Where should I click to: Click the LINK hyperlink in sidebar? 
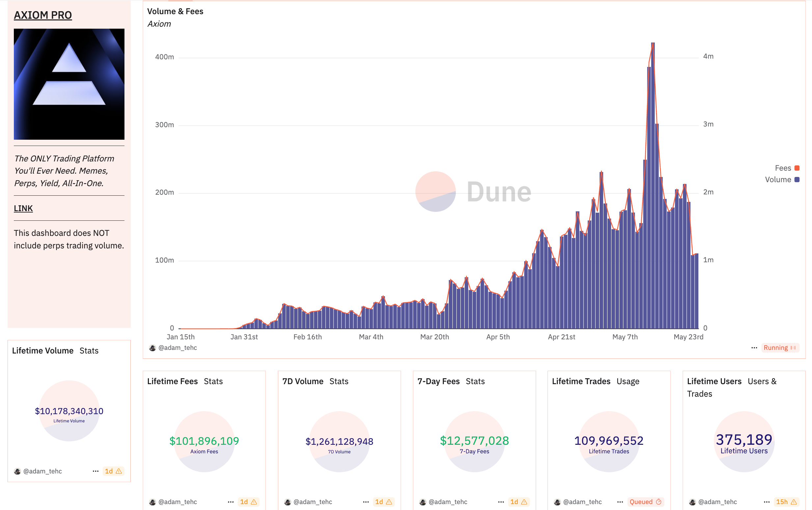tap(23, 209)
